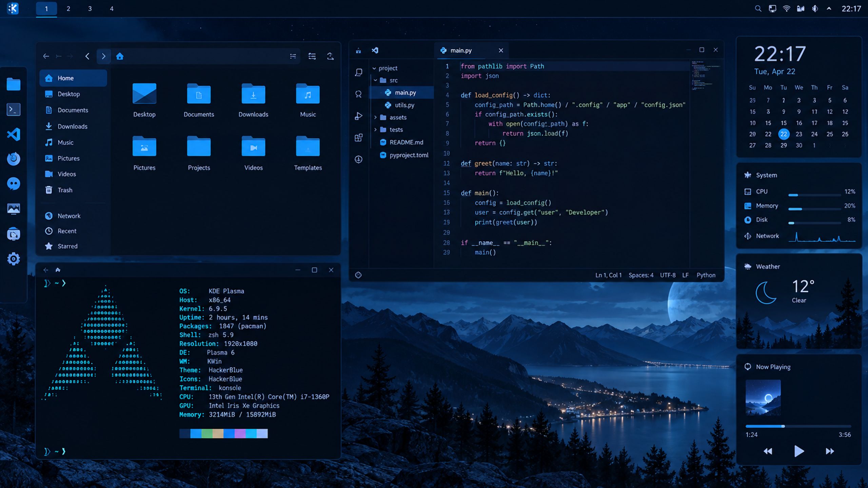The image size is (868, 488).
Task: Open the Search icon in editor activity bar
Action: click(358, 94)
